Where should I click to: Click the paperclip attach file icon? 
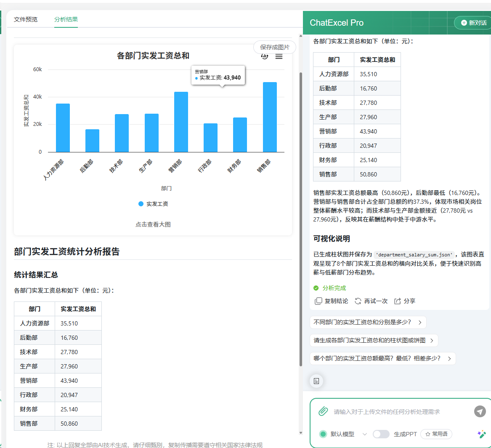[323, 411]
